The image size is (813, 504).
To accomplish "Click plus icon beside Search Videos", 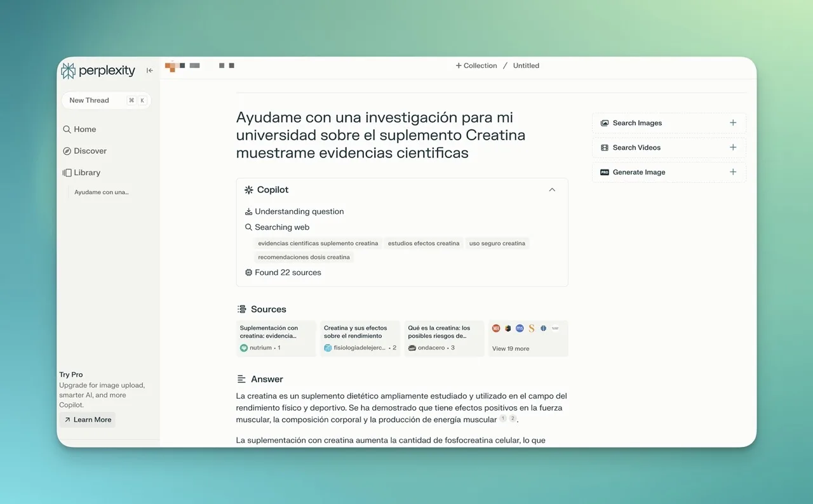I will click(733, 147).
